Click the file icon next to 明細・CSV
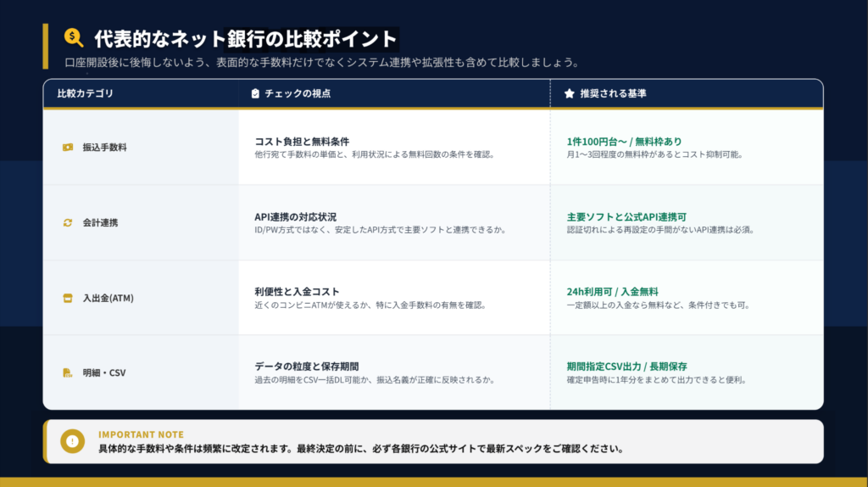 pos(68,372)
